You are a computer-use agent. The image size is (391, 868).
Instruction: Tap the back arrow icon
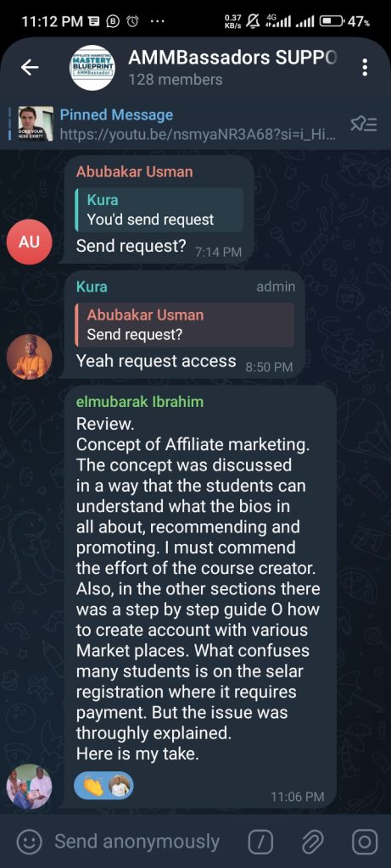point(30,68)
